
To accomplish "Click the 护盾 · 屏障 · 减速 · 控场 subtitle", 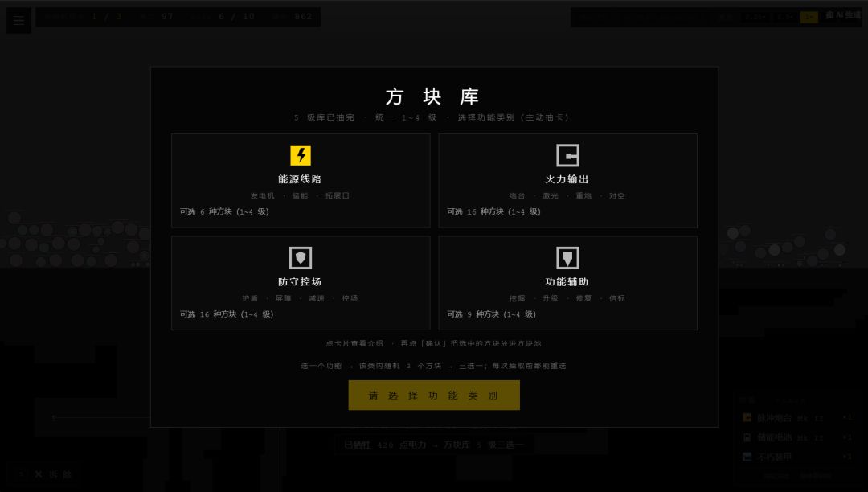I will pyautogui.click(x=300, y=298).
